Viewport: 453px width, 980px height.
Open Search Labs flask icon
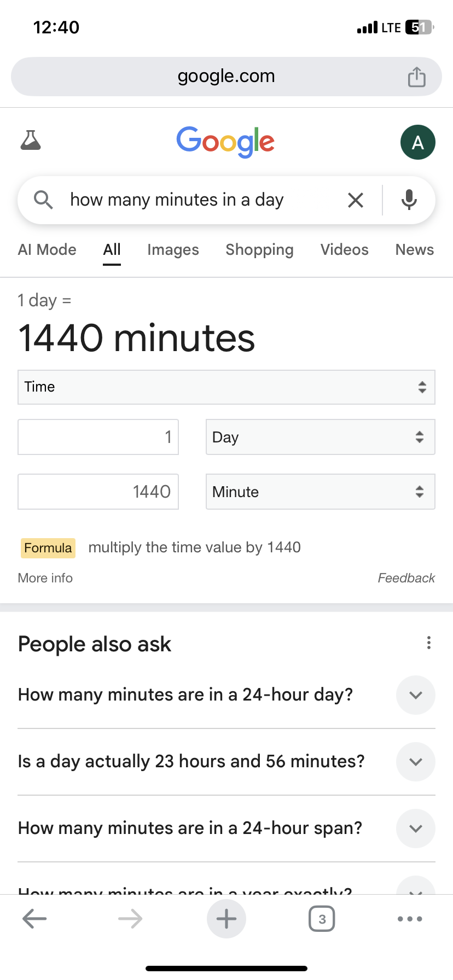click(x=31, y=141)
